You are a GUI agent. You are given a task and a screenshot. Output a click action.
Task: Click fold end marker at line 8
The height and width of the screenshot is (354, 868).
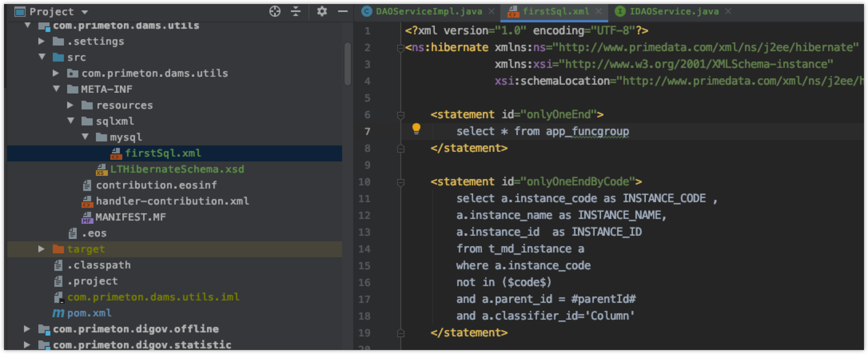[400, 149]
